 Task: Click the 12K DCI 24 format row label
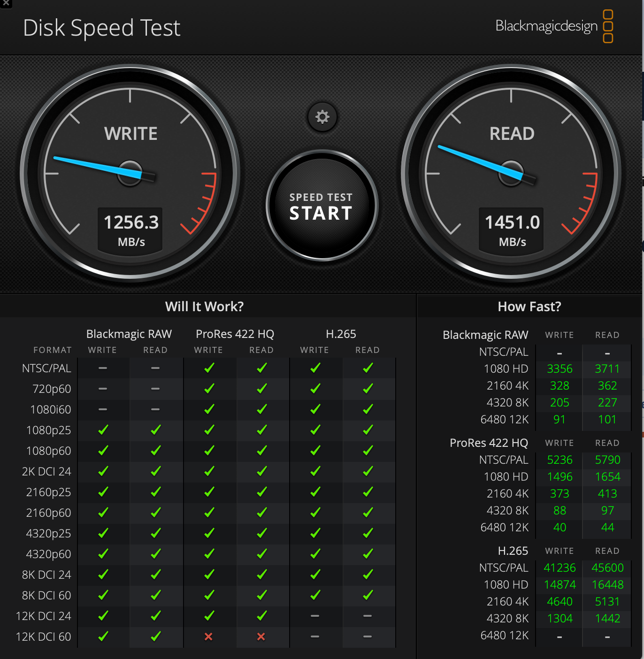click(44, 616)
